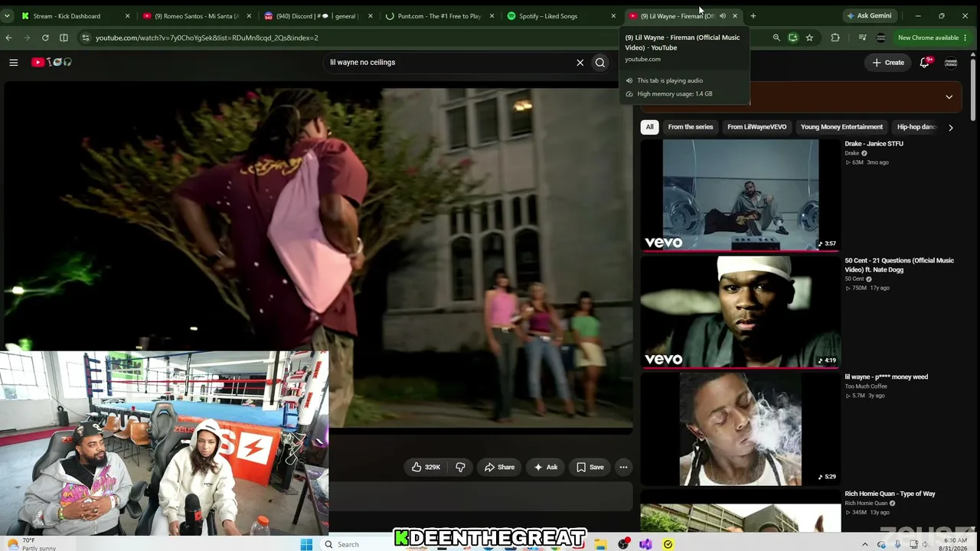Filter by 'Young Money Entertainment' chip
Image resolution: width=980 pixels, height=551 pixels.
(x=841, y=127)
